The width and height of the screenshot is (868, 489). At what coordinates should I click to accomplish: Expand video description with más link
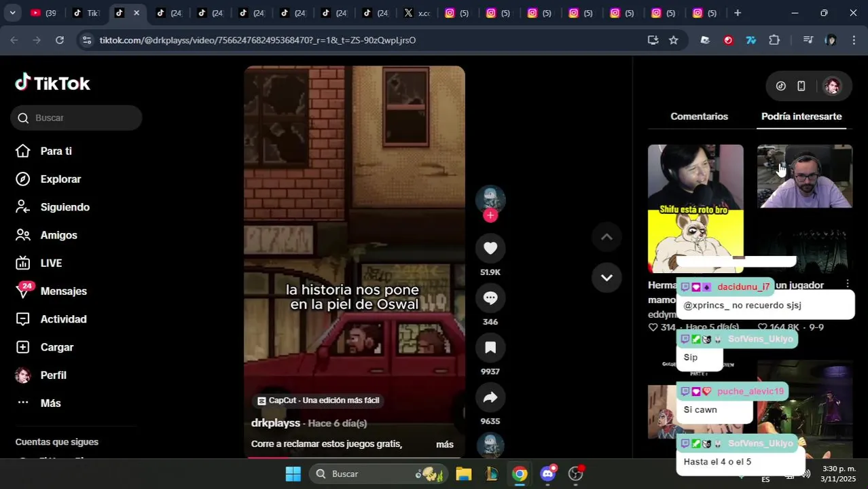(445, 444)
